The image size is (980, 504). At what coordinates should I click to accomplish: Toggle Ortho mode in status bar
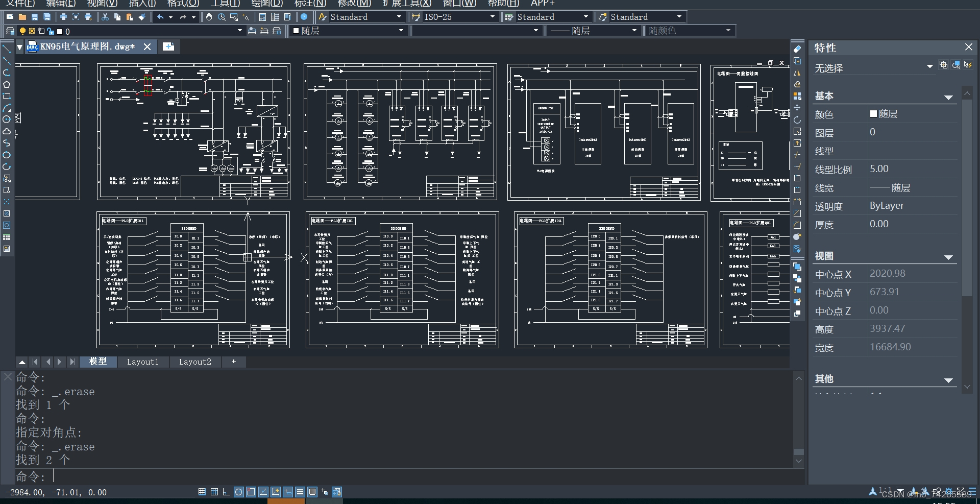[x=226, y=492]
